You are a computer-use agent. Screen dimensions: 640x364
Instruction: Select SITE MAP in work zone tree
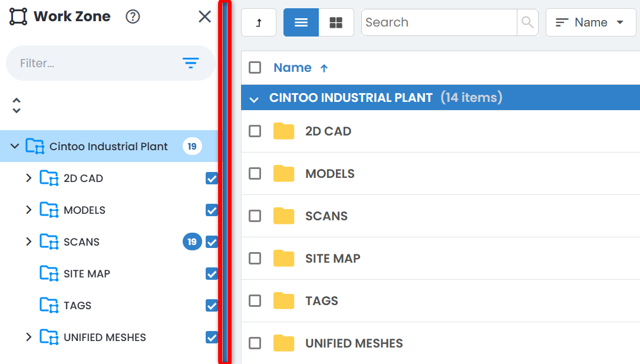[87, 274]
